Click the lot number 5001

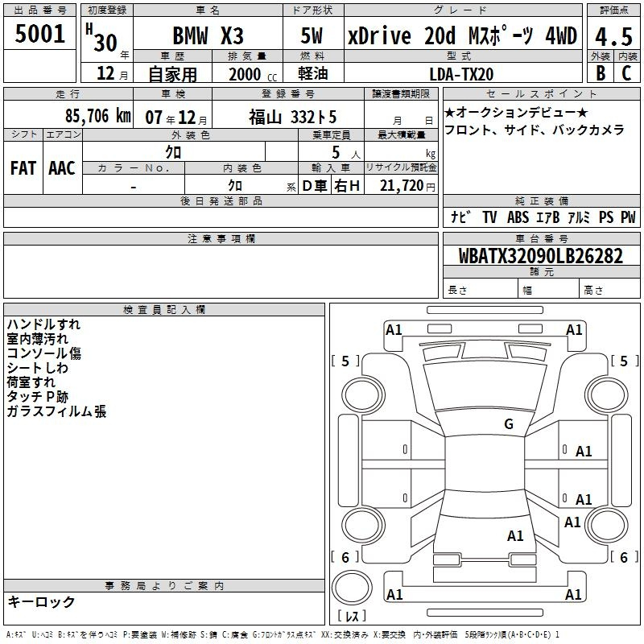(39, 34)
